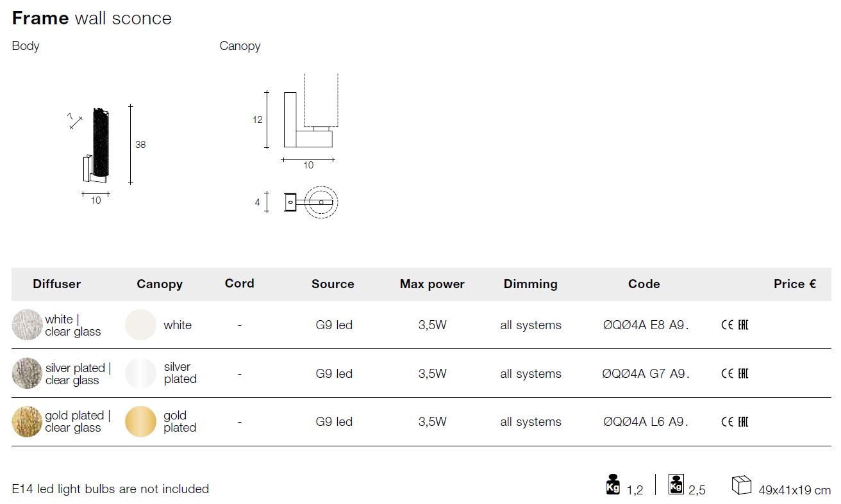The height and width of the screenshot is (504, 841).
Task: Click the body side-view sconce drawing
Action: click(96, 146)
